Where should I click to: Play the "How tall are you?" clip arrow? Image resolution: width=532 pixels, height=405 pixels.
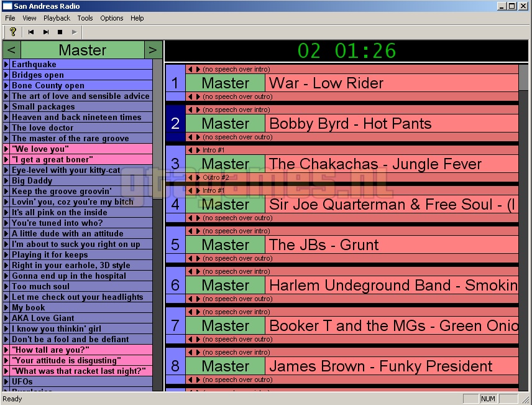[6, 350]
